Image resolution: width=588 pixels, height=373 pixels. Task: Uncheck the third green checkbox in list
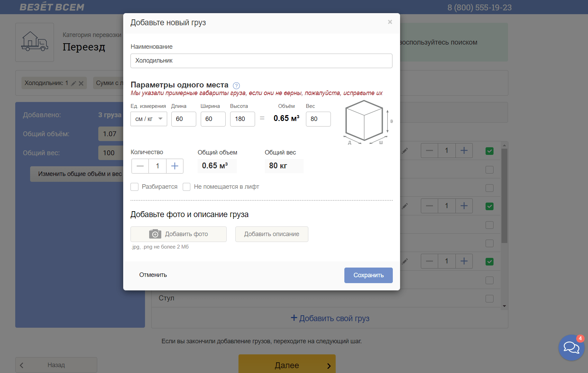489,262
